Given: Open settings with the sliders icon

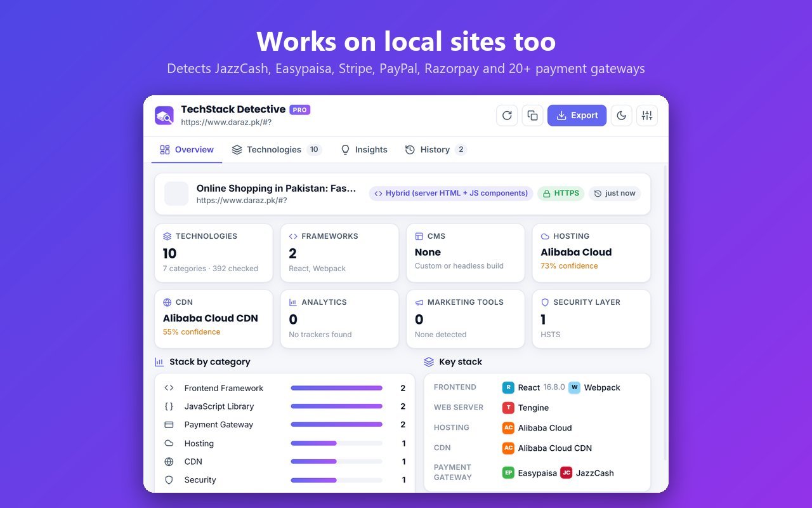Looking at the screenshot, I should 647,116.
